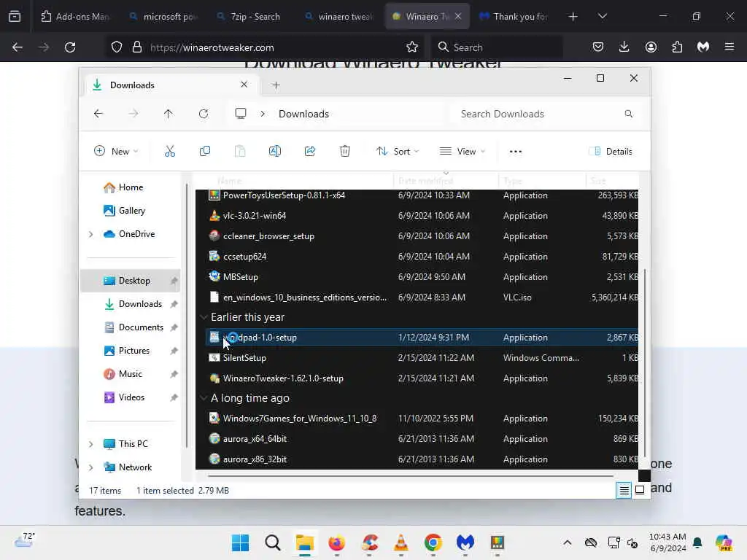Screen dimensions: 747x560
Task: Click the search magnifier in Search Downloads
Action: 628,114
